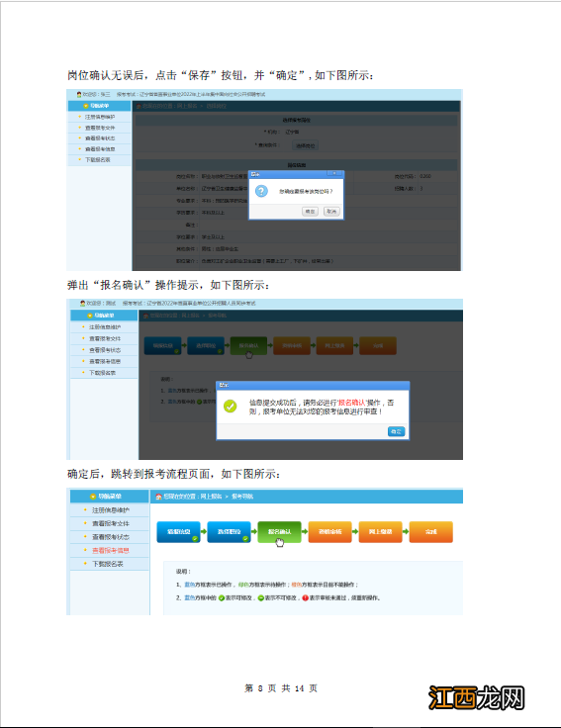Image resolution: width=561 pixels, height=728 pixels.
Task: Open 注册信息维护 in the first screenshot's menu
Action: 100,117
